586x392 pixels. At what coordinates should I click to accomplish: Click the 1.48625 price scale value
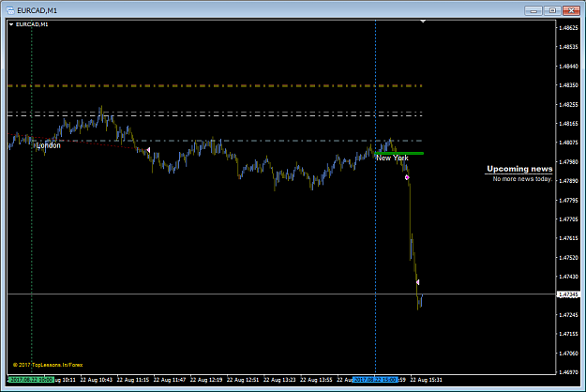568,27
